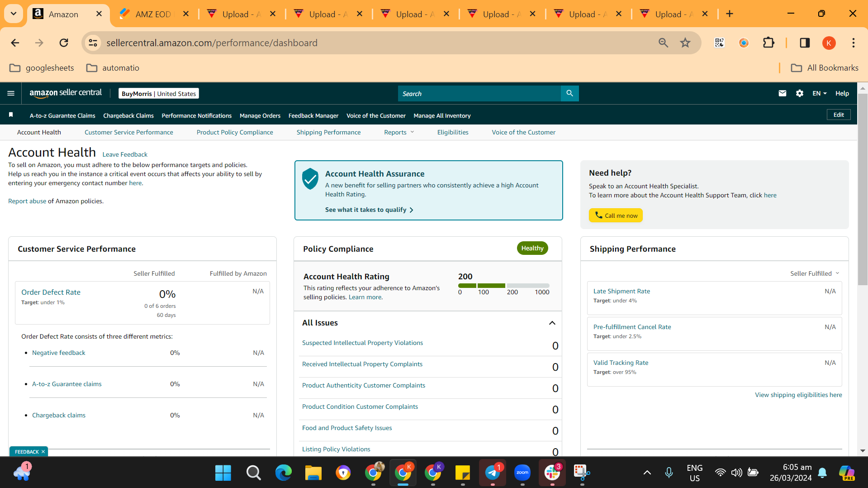Viewport: 868px width, 488px height.
Task: Open Suspected Intellectual Property Violations
Action: 363,343
